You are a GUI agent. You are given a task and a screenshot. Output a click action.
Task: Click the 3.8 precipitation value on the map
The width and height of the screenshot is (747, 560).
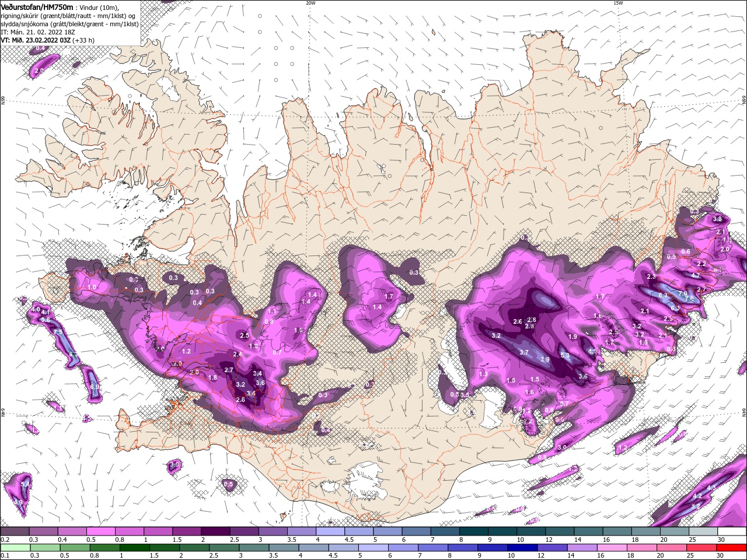coord(718,219)
